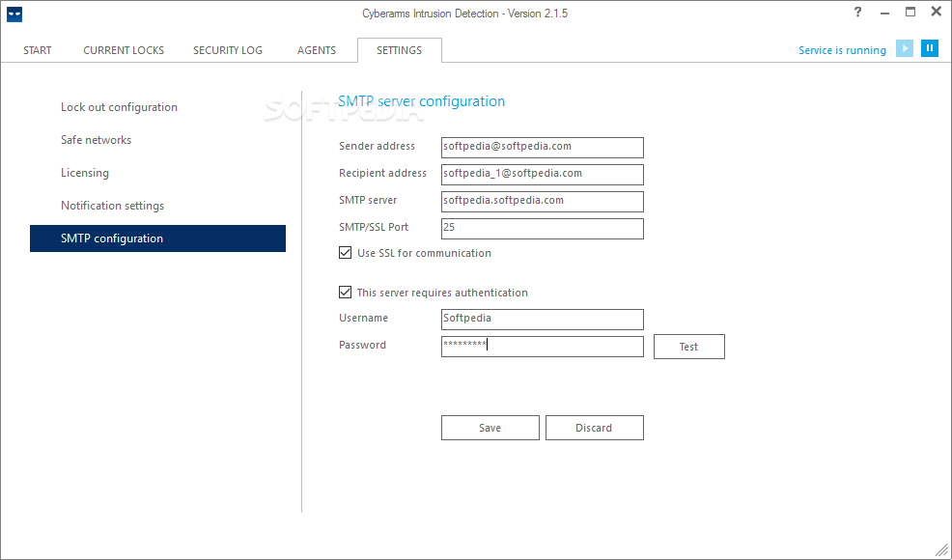Toggle Use SSL for communication checkbox

click(345, 253)
